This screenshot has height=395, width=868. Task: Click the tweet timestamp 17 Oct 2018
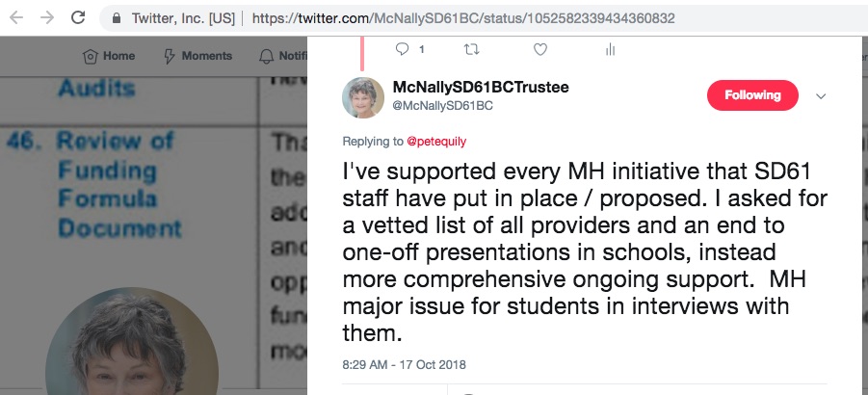pos(404,365)
